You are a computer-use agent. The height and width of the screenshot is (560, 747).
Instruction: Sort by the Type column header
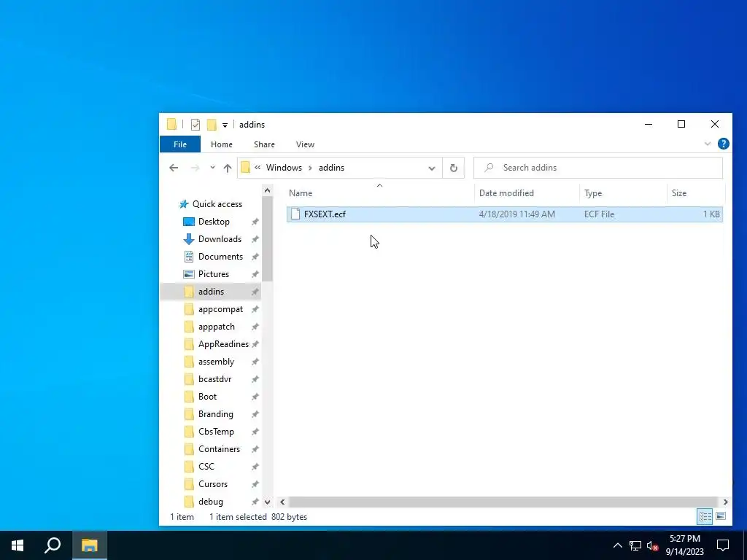[593, 192]
